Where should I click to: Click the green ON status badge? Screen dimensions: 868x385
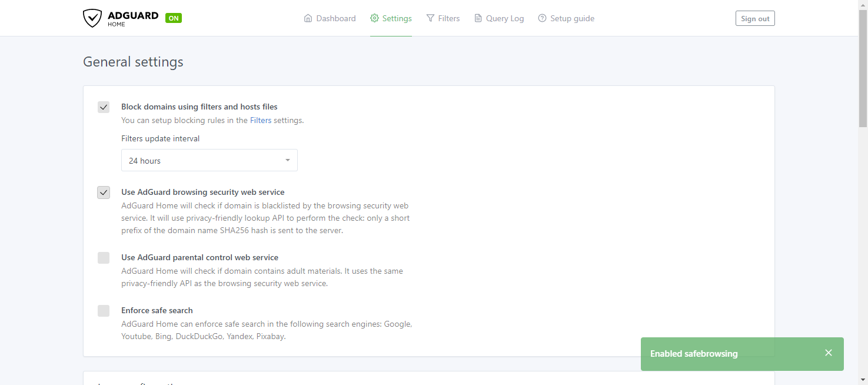[x=174, y=18]
